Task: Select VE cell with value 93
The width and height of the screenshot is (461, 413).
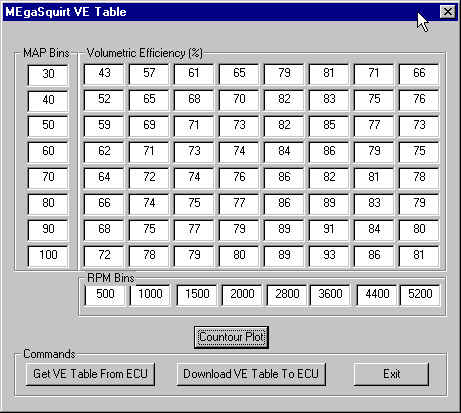Action: point(329,256)
